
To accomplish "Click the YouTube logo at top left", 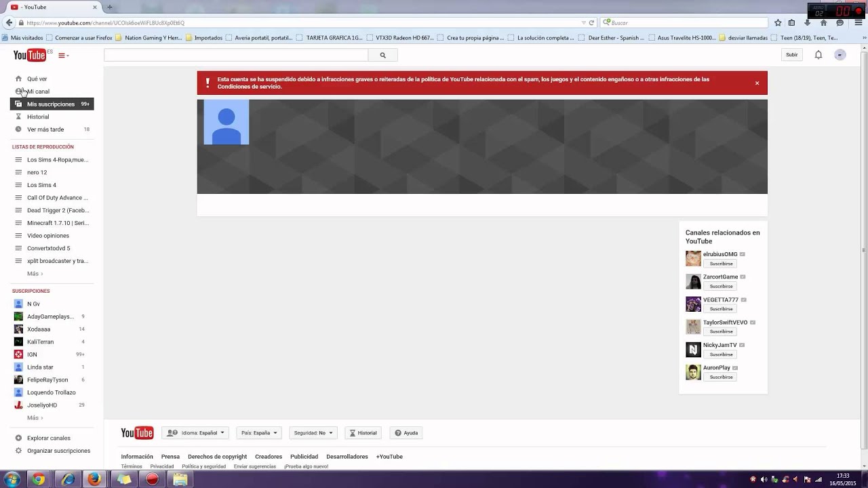I will click(30, 55).
